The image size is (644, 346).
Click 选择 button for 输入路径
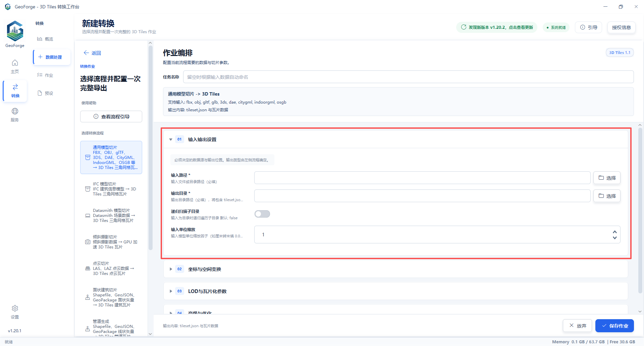point(607,178)
